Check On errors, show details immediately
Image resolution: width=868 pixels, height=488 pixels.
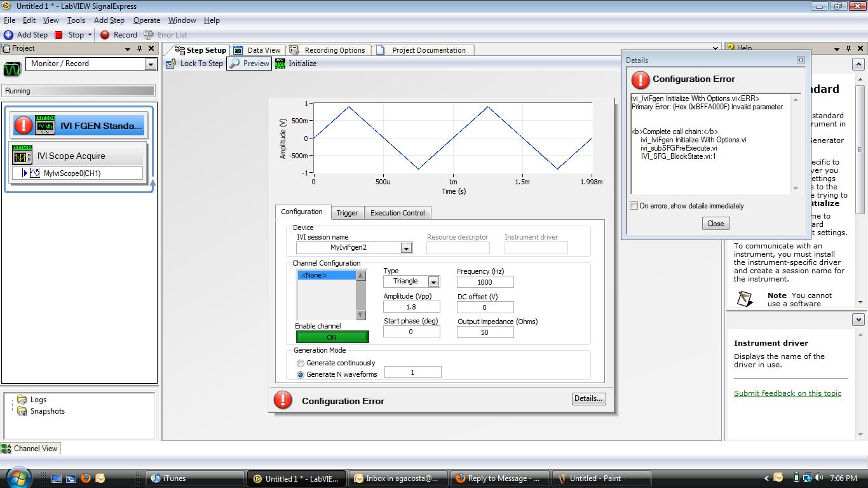pyautogui.click(x=634, y=206)
